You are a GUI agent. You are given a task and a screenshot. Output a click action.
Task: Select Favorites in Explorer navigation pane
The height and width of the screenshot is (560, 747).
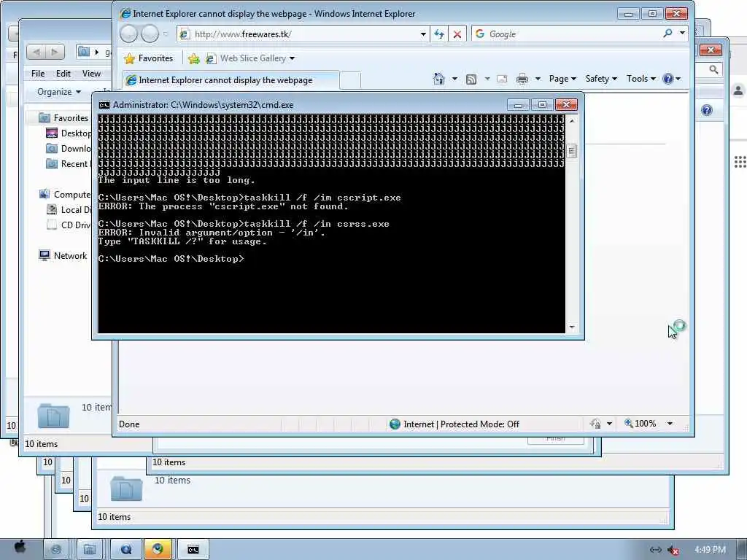[x=64, y=117]
